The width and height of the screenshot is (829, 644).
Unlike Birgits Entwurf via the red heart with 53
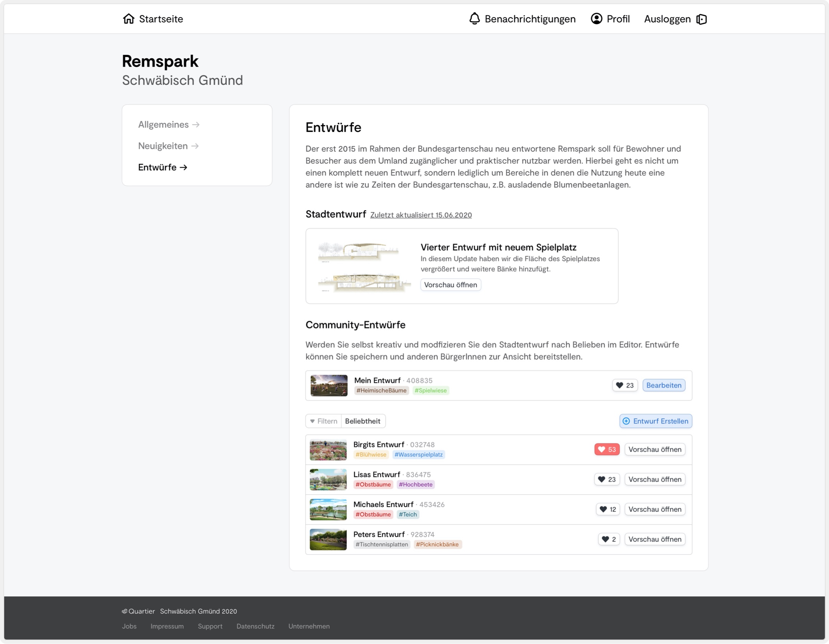click(x=606, y=450)
